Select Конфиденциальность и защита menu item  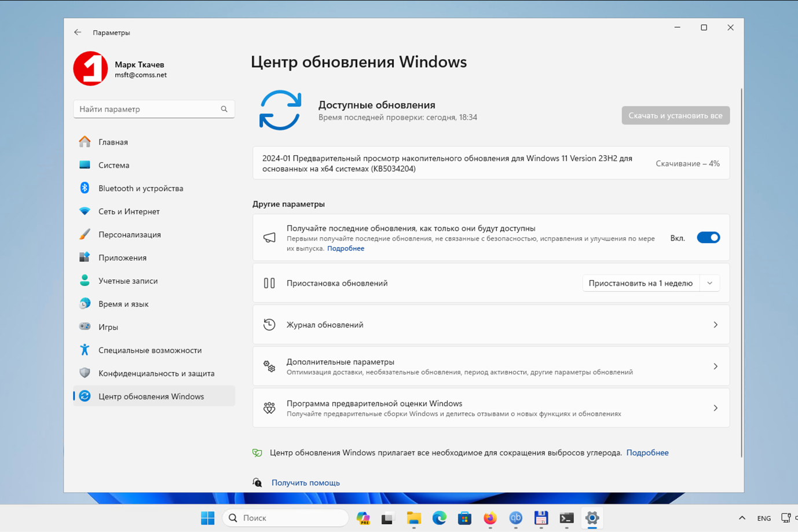(x=156, y=373)
